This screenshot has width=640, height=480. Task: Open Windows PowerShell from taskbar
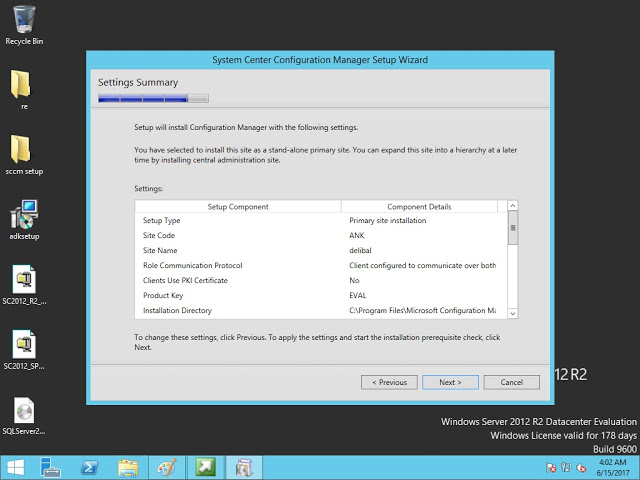[90, 467]
